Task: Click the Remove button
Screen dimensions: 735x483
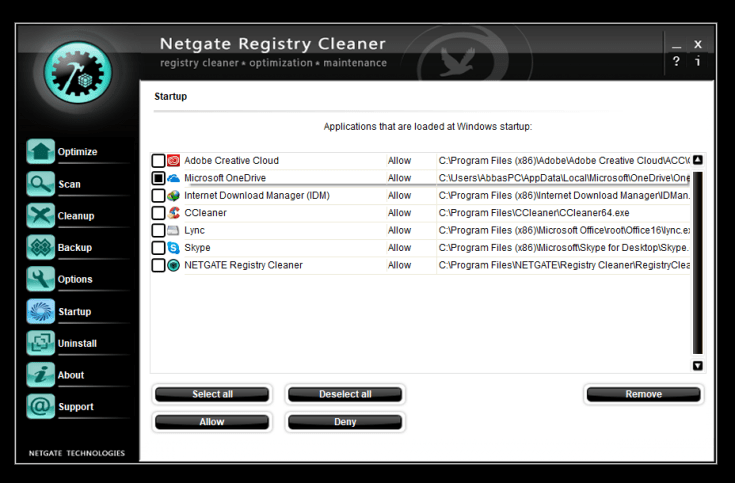Action: pyautogui.click(x=644, y=394)
